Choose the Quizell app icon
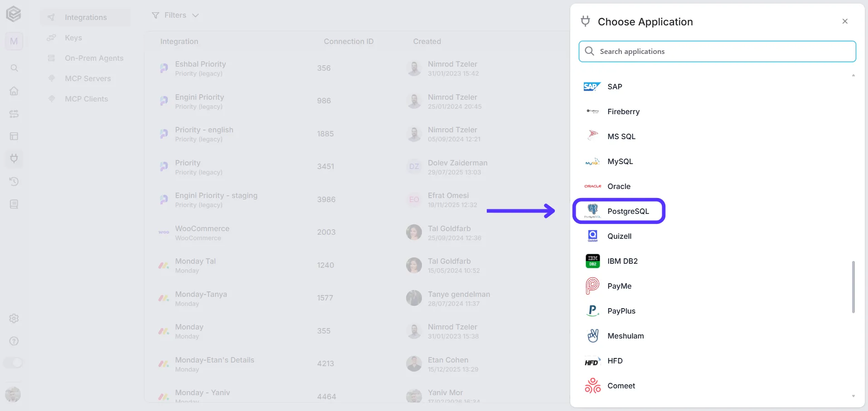Viewport: 868px width, 411px height. 592,236
